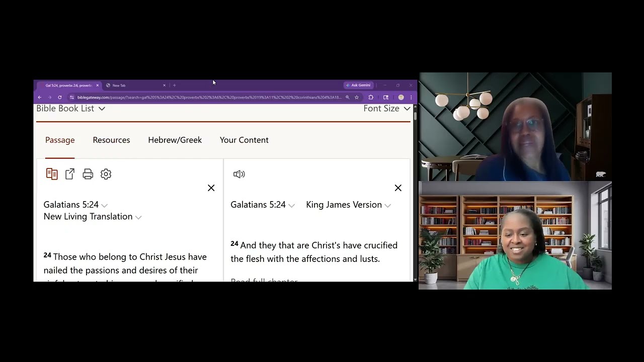Open the media controls icon in toolbar

pyautogui.click(x=386, y=97)
